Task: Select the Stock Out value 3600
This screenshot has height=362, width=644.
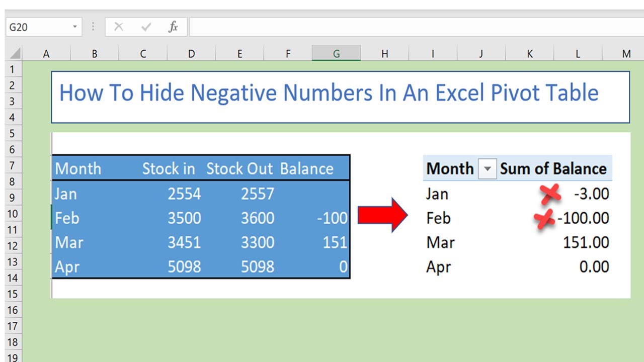Action: (x=258, y=218)
